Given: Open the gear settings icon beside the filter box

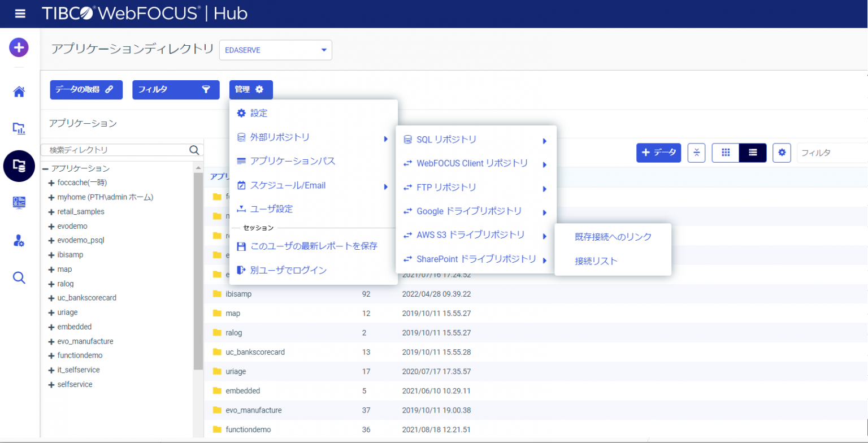Looking at the screenshot, I should point(782,153).
